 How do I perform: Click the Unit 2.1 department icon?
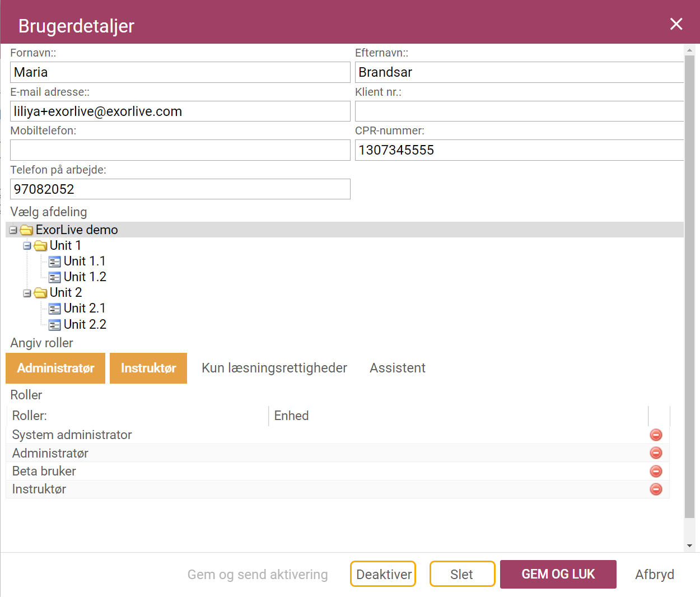54,309
